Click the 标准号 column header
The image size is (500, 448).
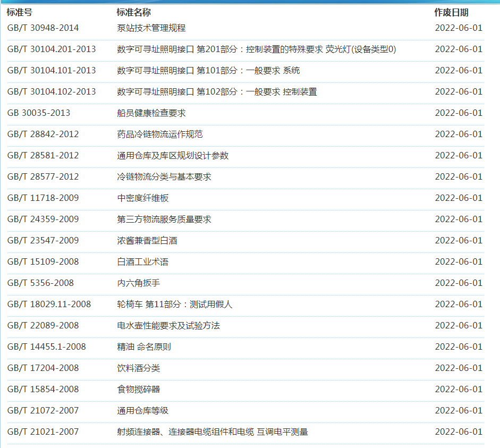[19, 12]
